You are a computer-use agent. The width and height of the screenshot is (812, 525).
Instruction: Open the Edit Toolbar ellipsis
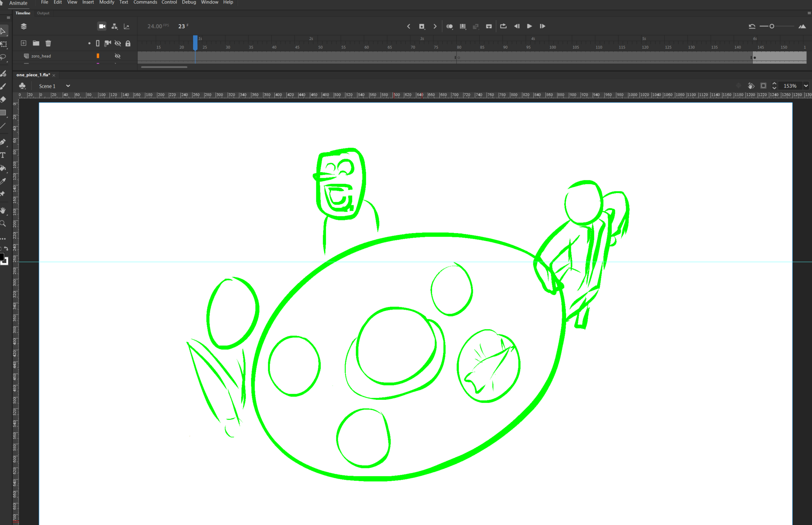(x=3, y=239)
